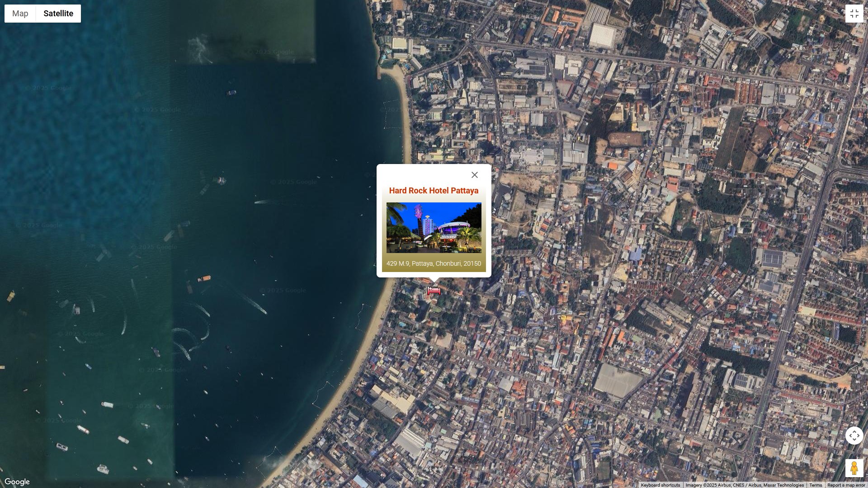The image size is (868, 488).
Task: Switch to the Map view
Action: 20,14
